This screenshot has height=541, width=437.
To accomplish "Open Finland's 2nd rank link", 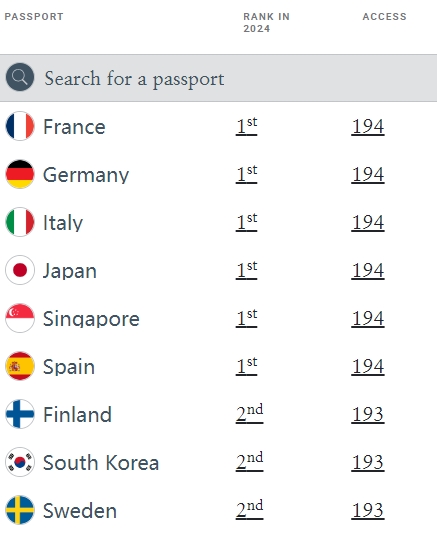I will tap(249, 414).
